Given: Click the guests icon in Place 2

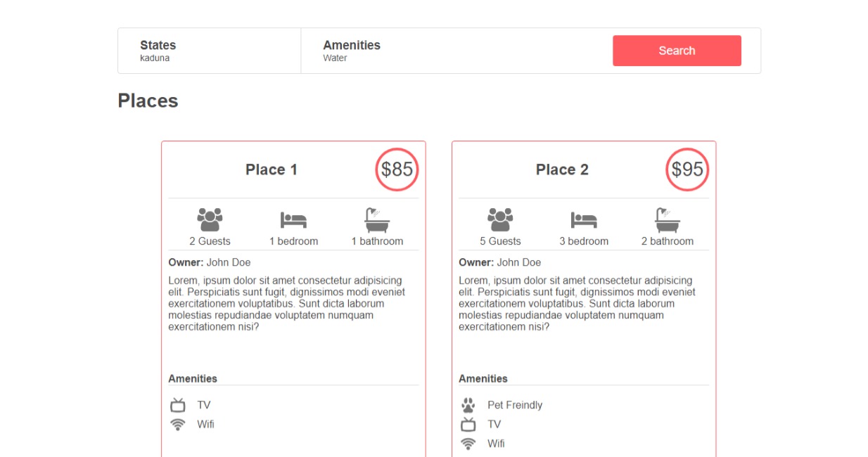Looking at the screenshot, I should [x=500, y=219].
